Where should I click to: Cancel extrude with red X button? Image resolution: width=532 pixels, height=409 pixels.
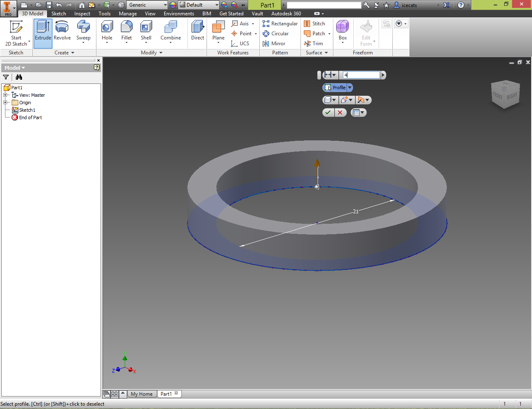340,113
